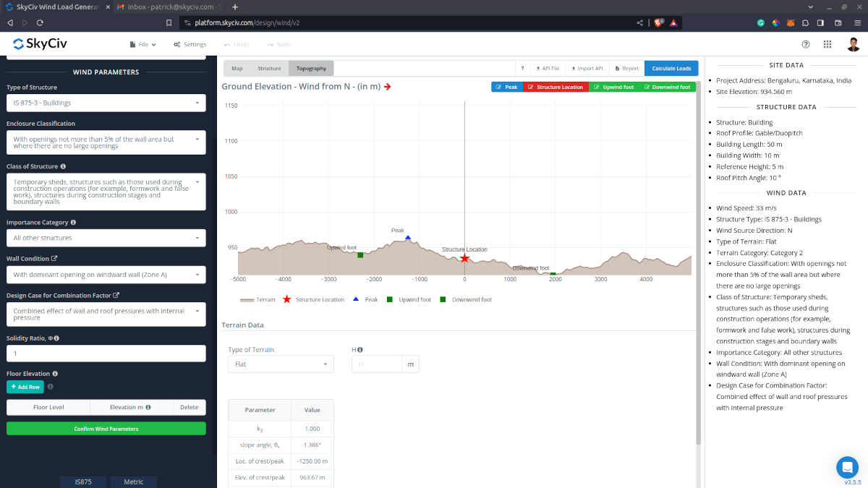Confirm Wind Parameters with the green button

pyautogui.click(x=106, y=429)
